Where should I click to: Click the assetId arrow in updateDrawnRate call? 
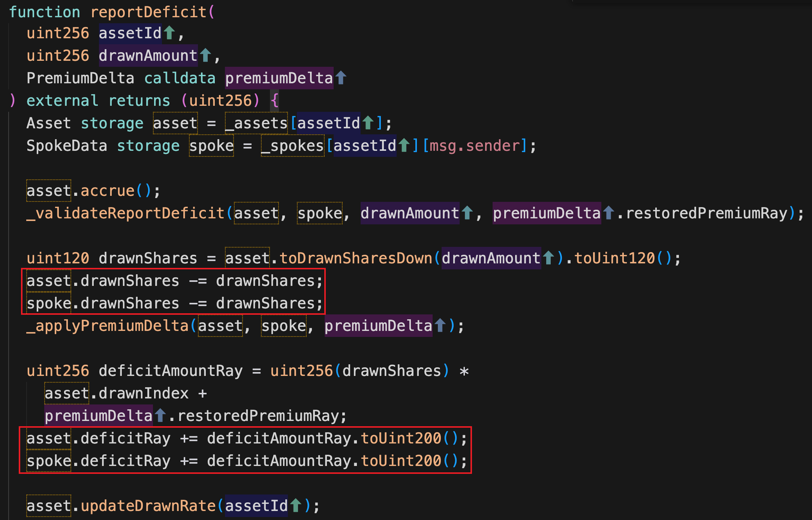click(x=296, y=506)
